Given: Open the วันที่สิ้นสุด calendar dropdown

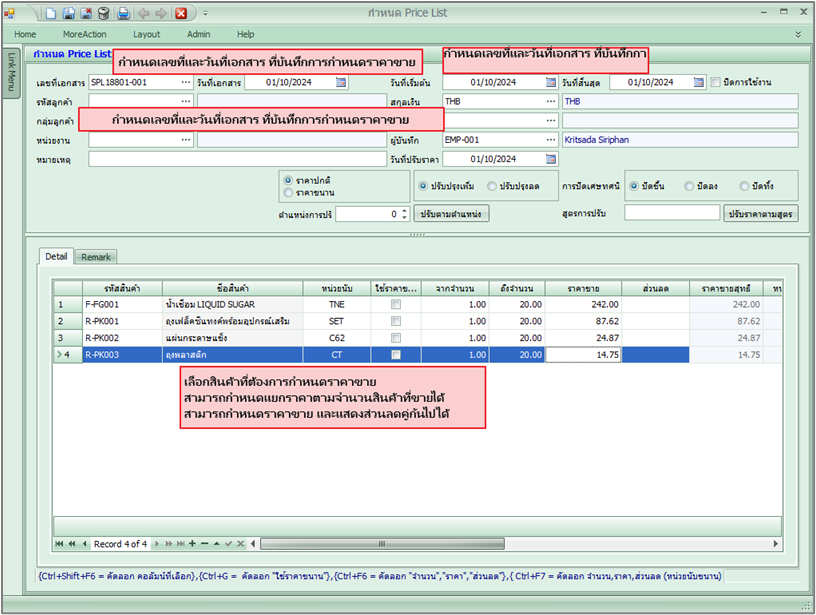Looking at the screenshot, I should [x=697, y=82].
